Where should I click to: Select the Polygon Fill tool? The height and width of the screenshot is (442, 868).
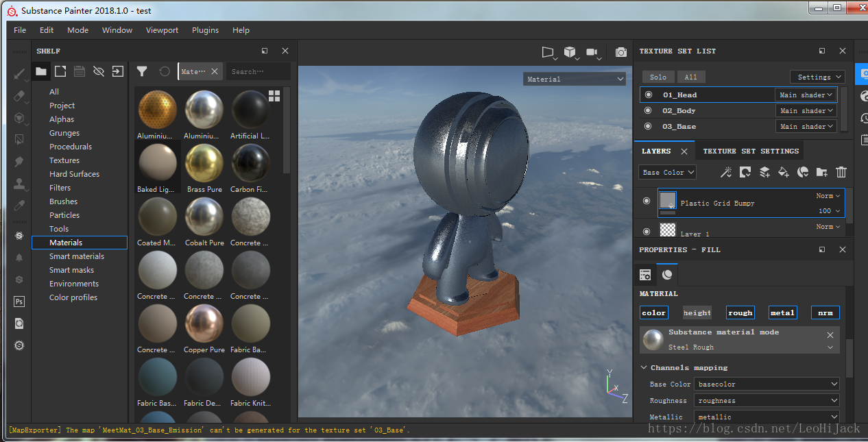pyautogui.click(x=19, y=140)
